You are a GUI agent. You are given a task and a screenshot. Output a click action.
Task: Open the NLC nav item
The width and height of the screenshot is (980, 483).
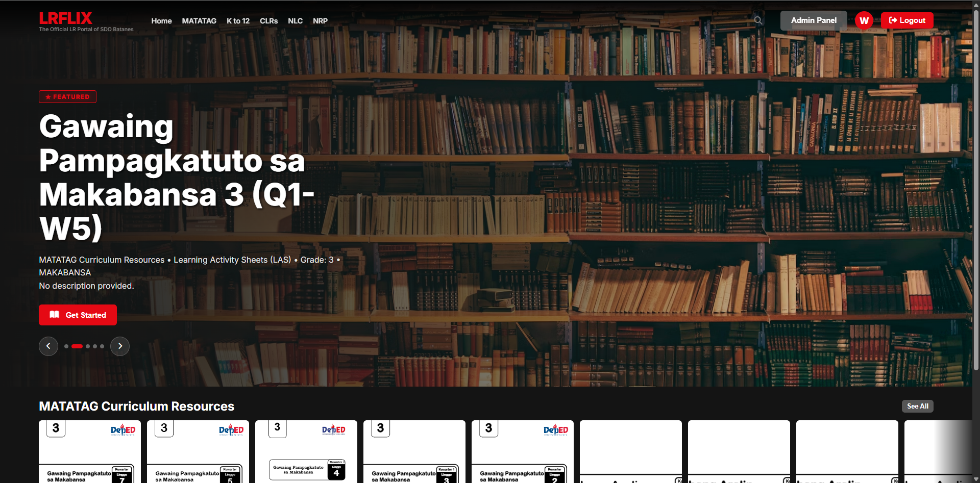(295, 21)
